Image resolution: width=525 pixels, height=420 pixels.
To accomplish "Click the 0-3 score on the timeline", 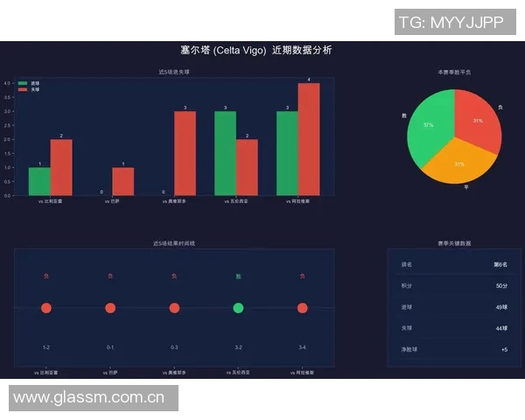I will coord(174,347).
